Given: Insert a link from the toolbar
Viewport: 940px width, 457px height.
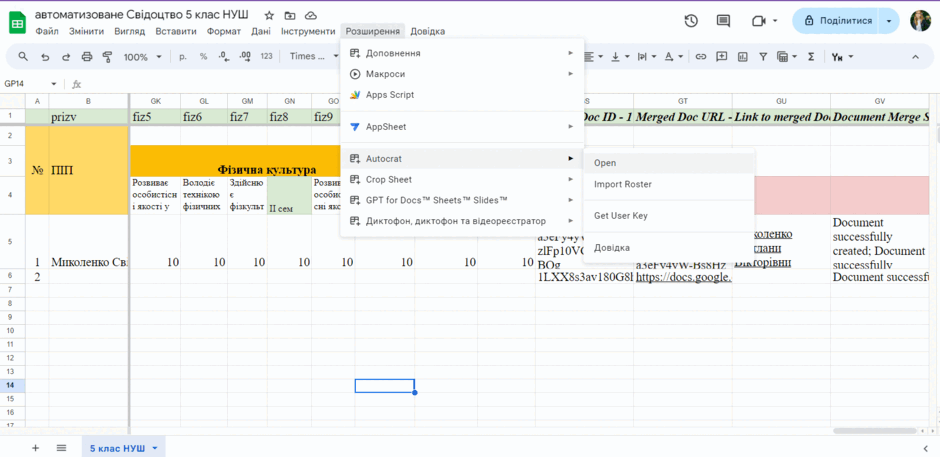Looking at the screenshot, I should tap(701, 56).
